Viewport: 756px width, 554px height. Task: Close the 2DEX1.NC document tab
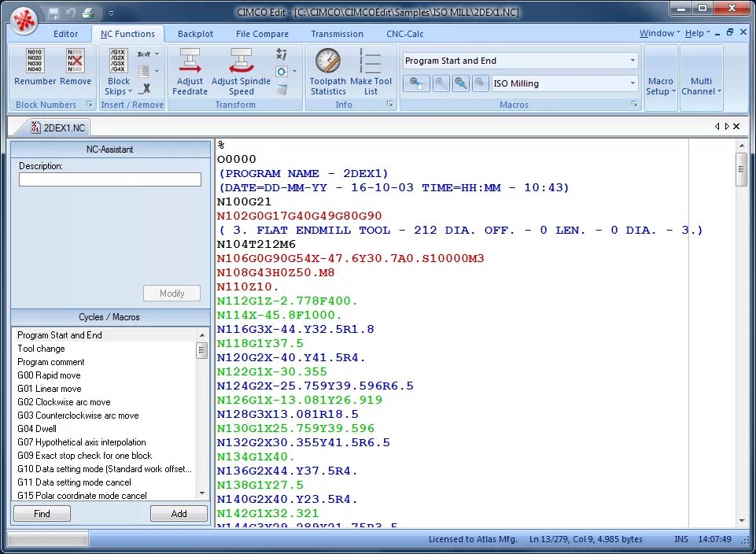tap(736, 127)
